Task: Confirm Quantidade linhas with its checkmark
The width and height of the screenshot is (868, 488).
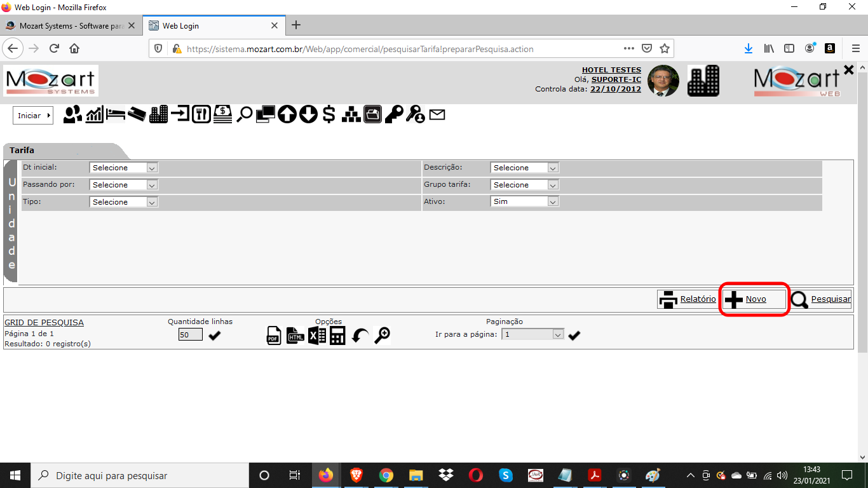Action: tap(215, 335)
